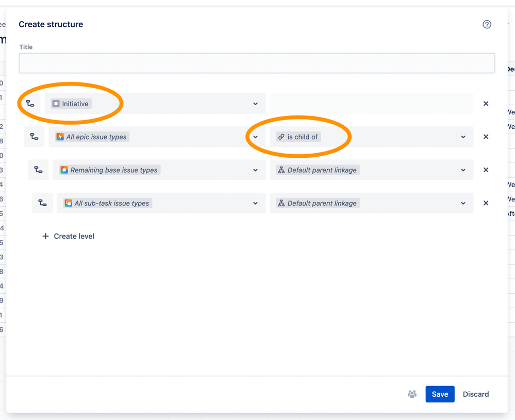Remove the Initiative level with its X

486,104
